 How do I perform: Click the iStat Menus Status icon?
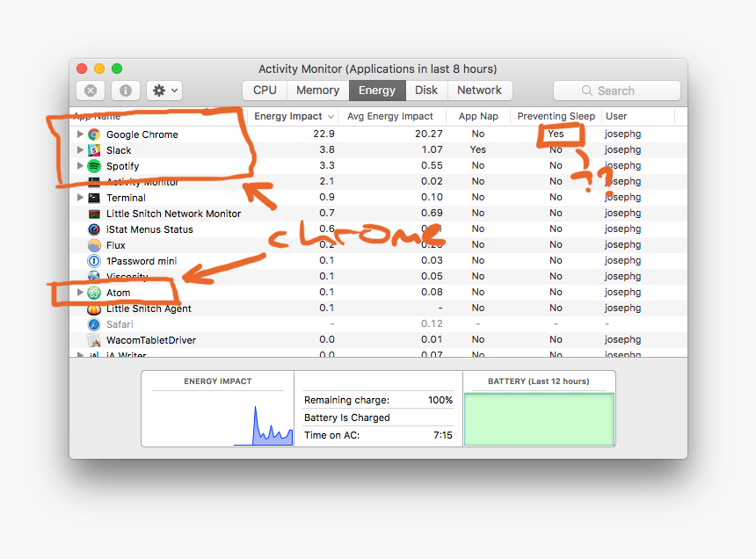pos(94,229)
